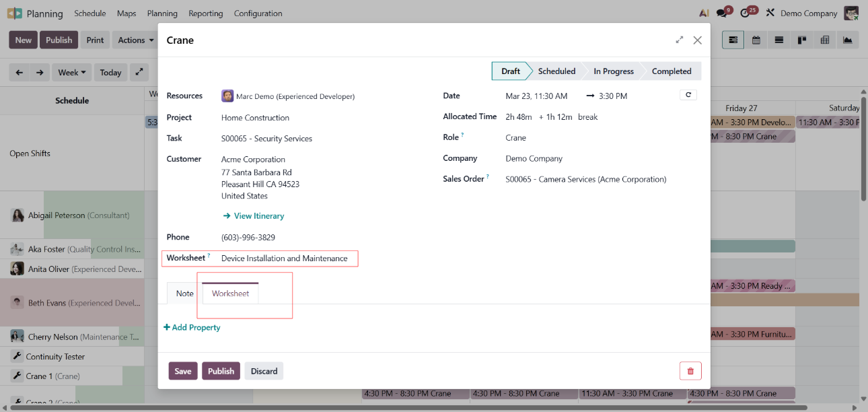
Task: Switch to the Worksheet tab
Action: [230, 294]
